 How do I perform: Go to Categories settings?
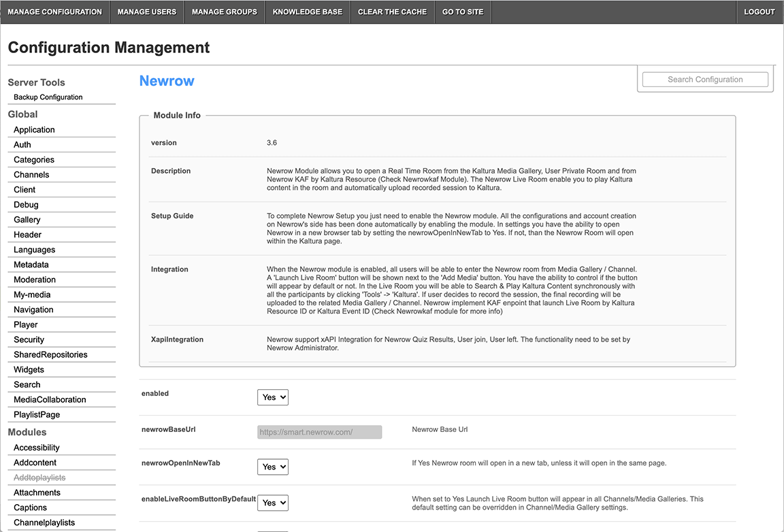coord(34,159)
